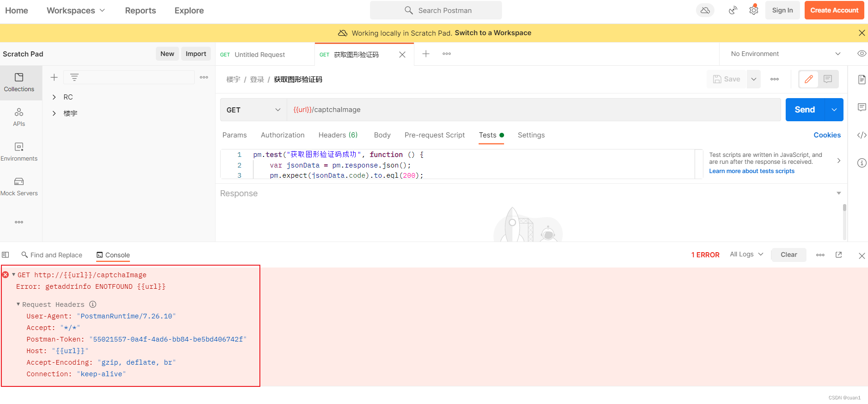868x404 pixels.
Task: Open the settings gear icon
Action: pyautogui.click(x=754, y=10)
